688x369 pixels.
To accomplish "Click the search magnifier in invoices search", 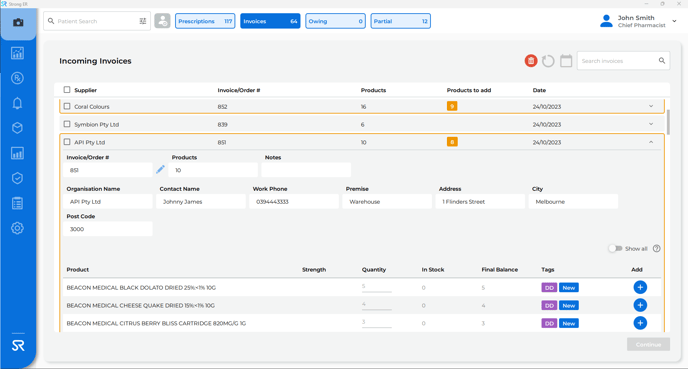I will point(662,61).
